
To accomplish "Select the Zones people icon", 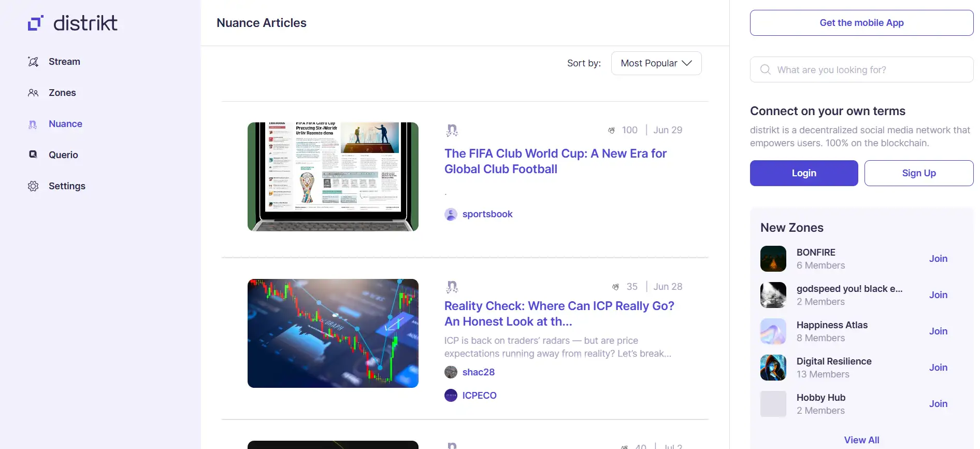I will (33, 93).
